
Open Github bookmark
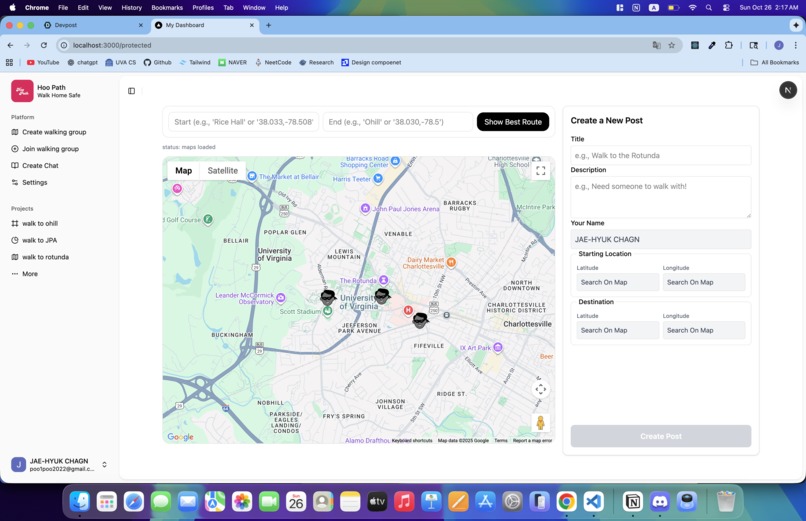point(157,62)
